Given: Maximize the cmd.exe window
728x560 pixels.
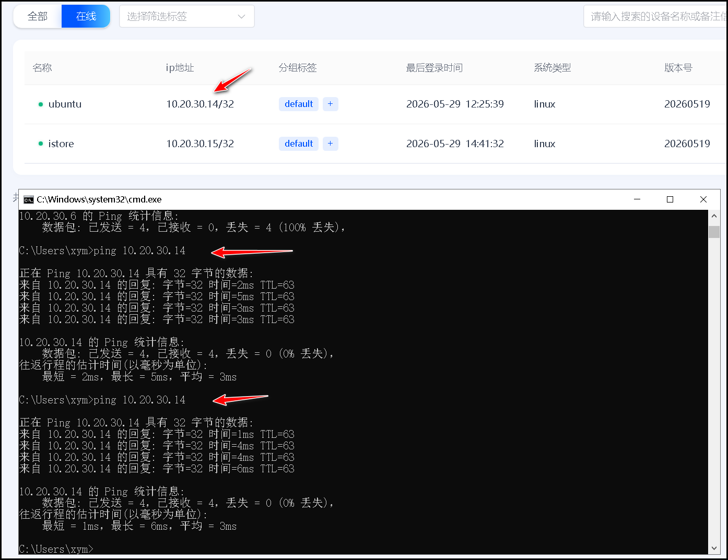Looking at the screenshot, I should (x=670, y=199).
